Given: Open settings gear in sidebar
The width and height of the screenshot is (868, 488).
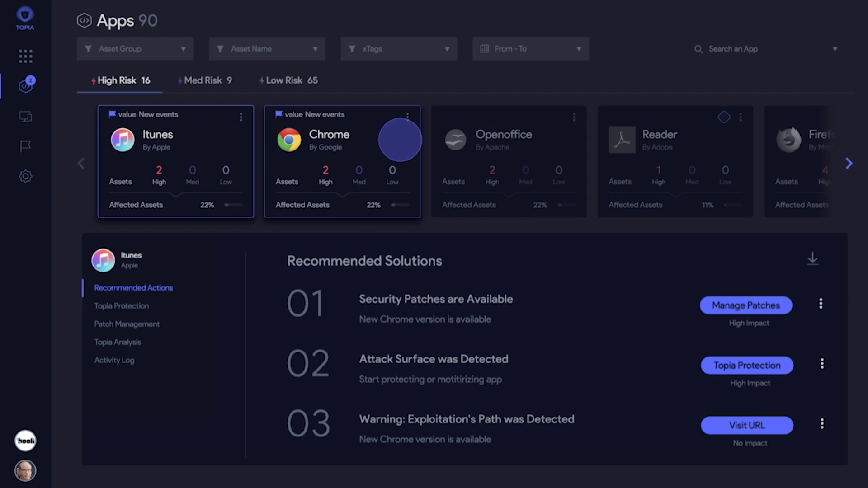Looking at the screenshot, I should pyautogui.click(x=25, y=176).
